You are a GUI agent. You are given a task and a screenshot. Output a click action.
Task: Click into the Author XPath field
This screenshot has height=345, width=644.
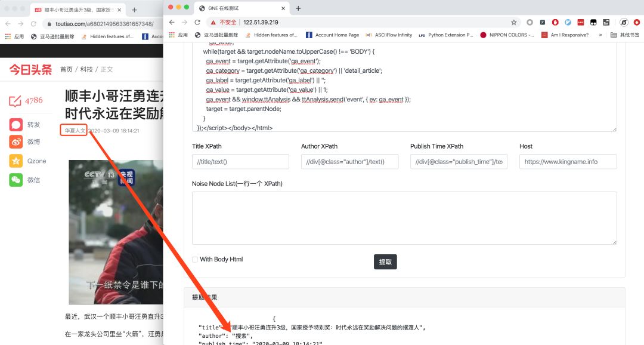click(349, 162)
